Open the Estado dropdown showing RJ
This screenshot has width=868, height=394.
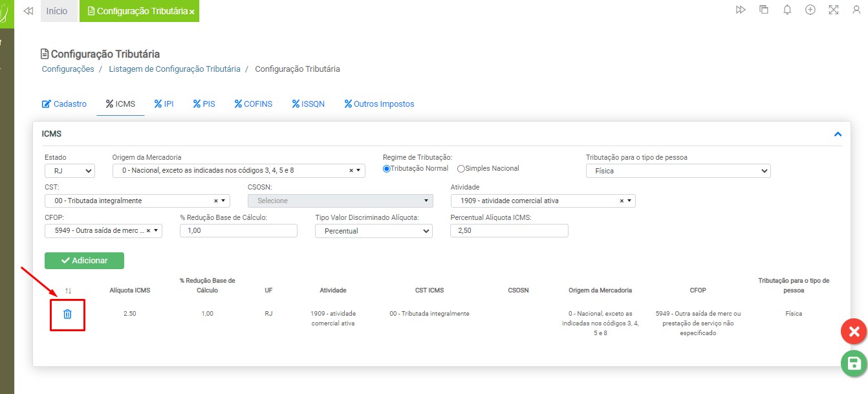[x=70, y=171]
